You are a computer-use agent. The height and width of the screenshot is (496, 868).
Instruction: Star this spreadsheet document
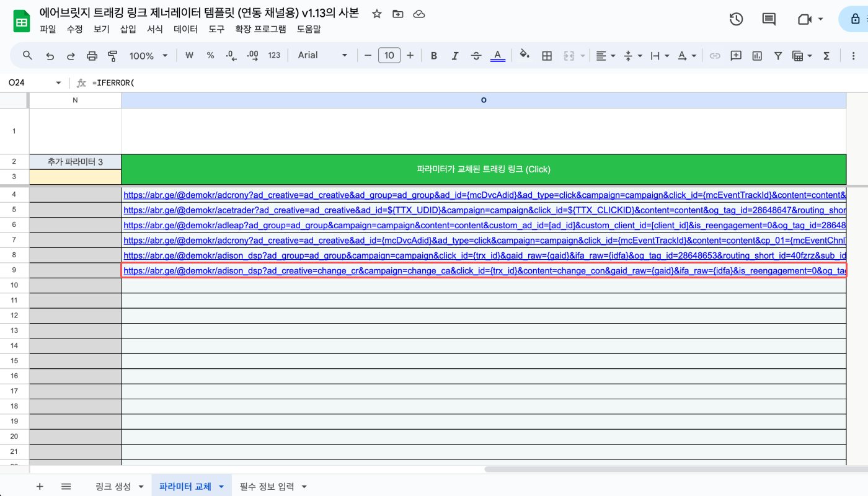(x=377, y=14)
